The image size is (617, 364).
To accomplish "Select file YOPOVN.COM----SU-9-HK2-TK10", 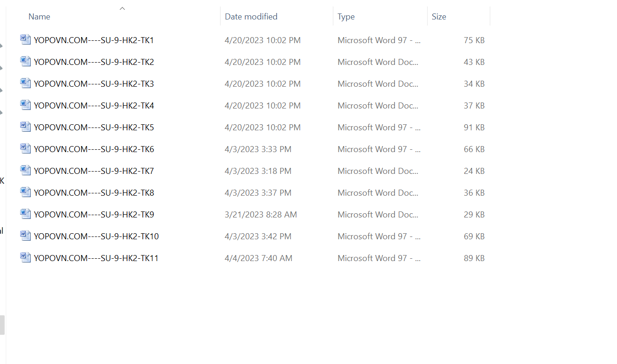I will pyautogui.click(x=96, y=236).
